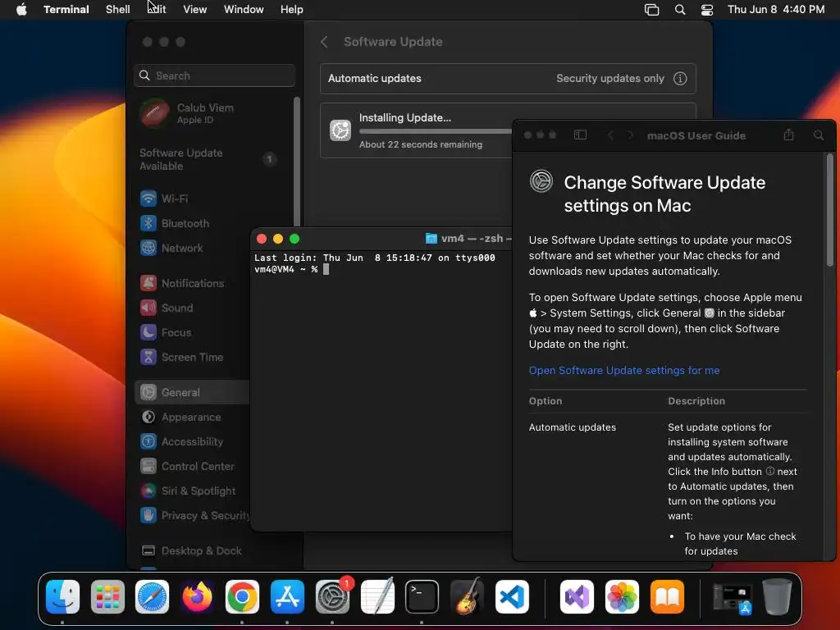Open Google Chrome from the Dock
This screenshot has width=840, height=630.
point(242,596)
